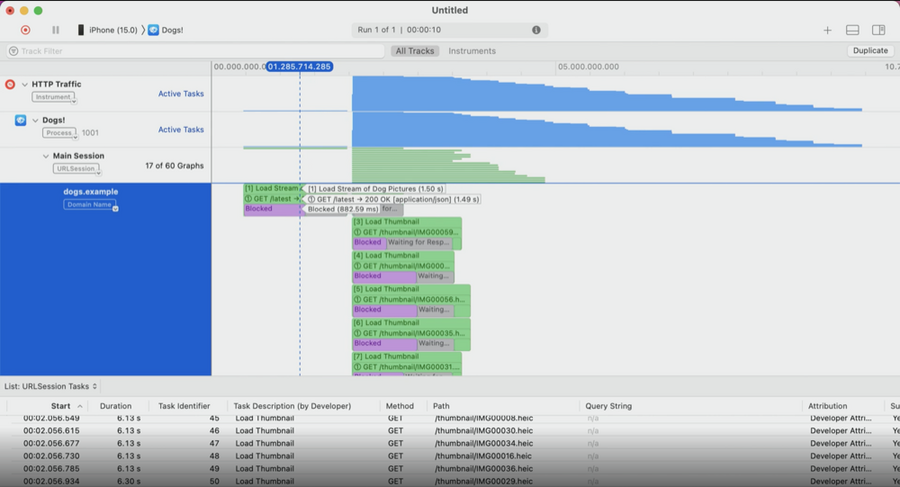Sort by the Start column header
The width and height of the screenshot is (900, 487).
click(60, 406)
